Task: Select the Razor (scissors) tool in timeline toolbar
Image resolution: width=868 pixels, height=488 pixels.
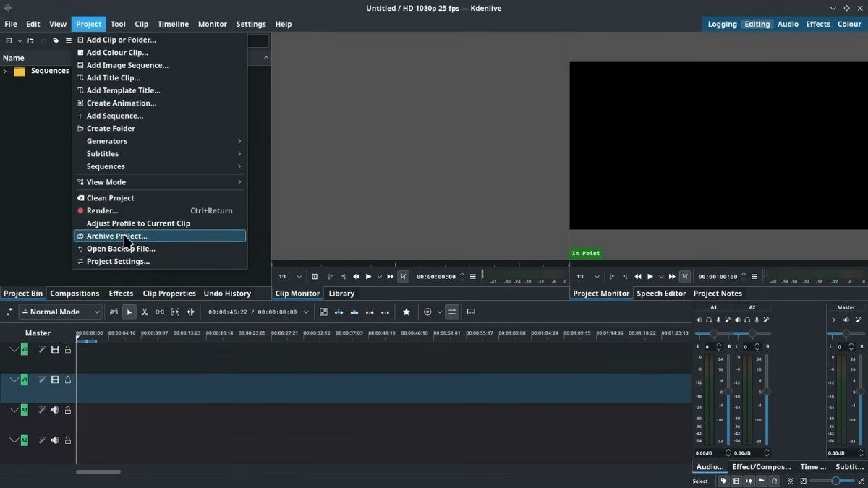Action: coord(145,312)
